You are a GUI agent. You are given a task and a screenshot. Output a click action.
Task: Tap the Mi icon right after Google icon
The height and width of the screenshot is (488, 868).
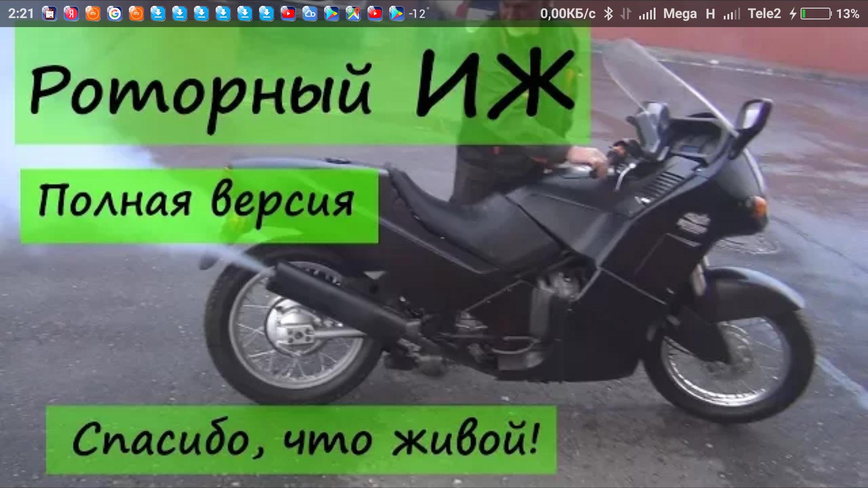tap(137, 14)
